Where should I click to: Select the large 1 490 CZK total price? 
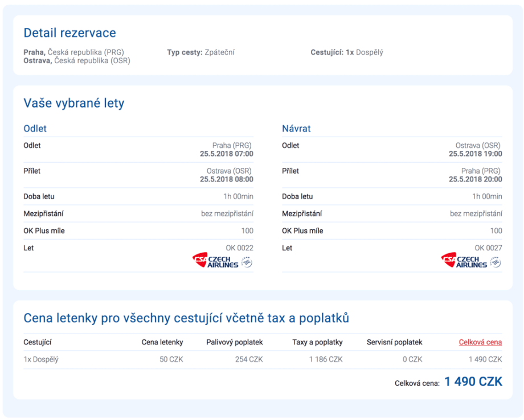point(473,382)
